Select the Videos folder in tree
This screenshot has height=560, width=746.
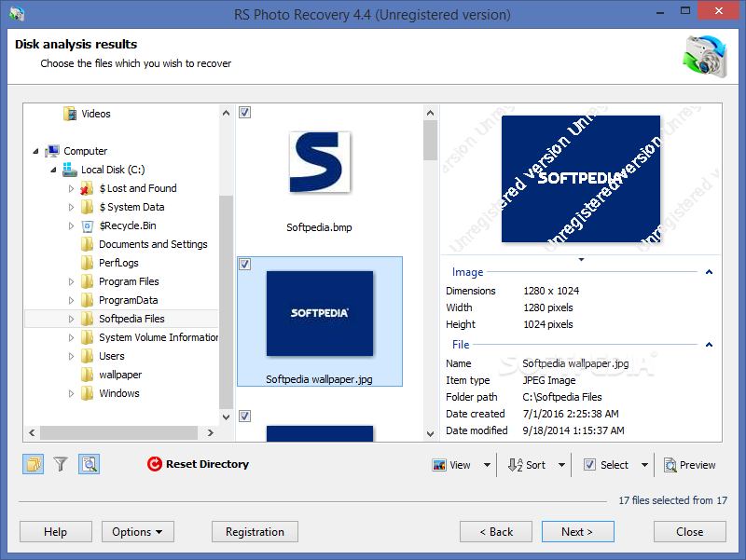coord(95,114)
